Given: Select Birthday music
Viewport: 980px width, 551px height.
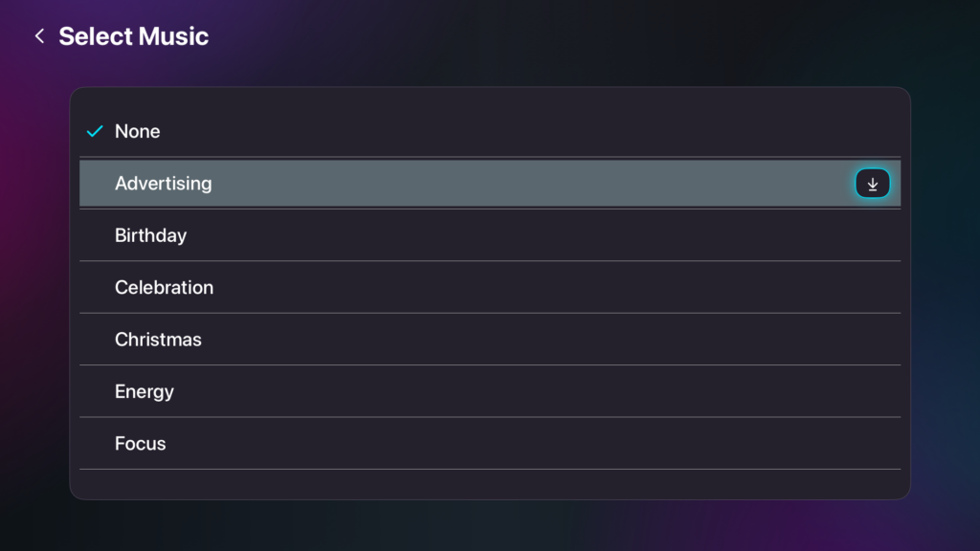Looking at the screenshot, I should pyautogui.click(x=489, y=235).
